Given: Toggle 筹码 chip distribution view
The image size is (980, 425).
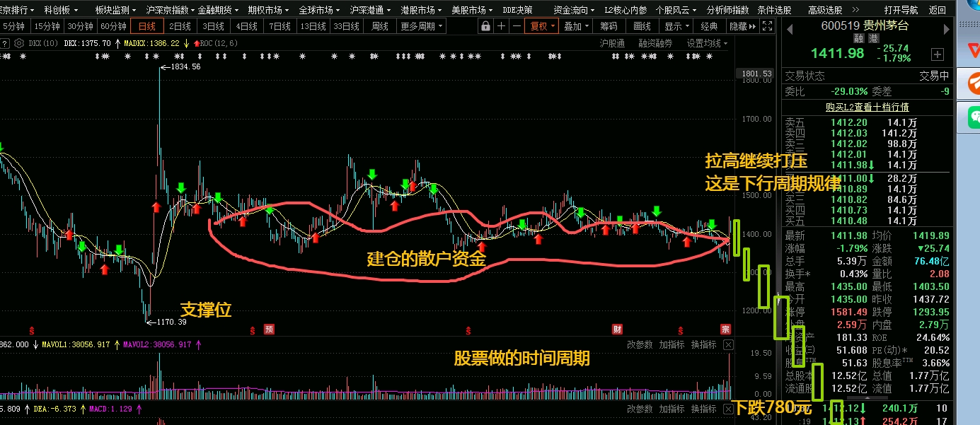Looking at the screenshot, I should [x=609, y=26].
